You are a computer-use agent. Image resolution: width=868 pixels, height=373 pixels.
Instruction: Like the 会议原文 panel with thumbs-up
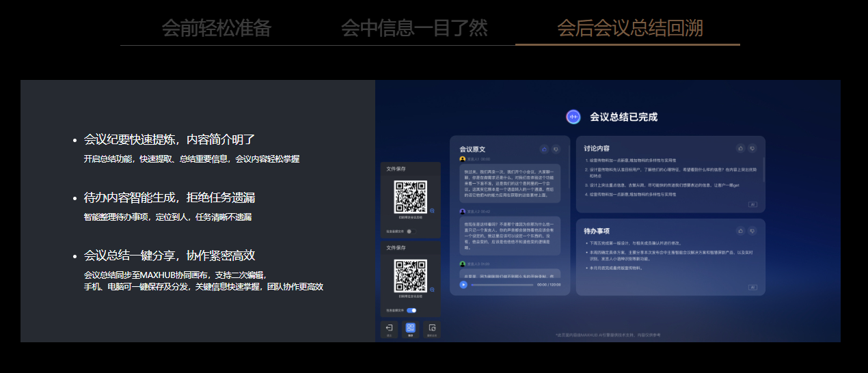[x=544, y=148]
